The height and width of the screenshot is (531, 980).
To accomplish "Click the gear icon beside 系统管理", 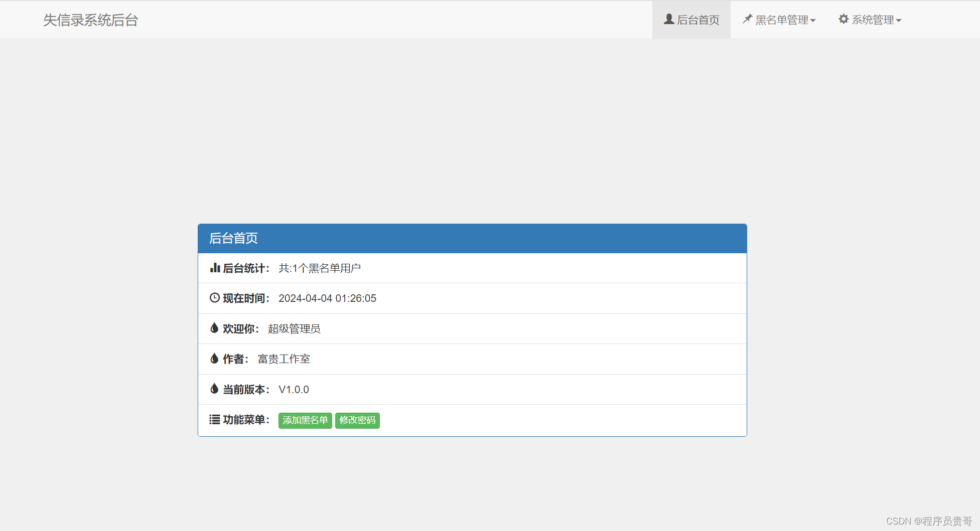I will (x=844, y=19).
